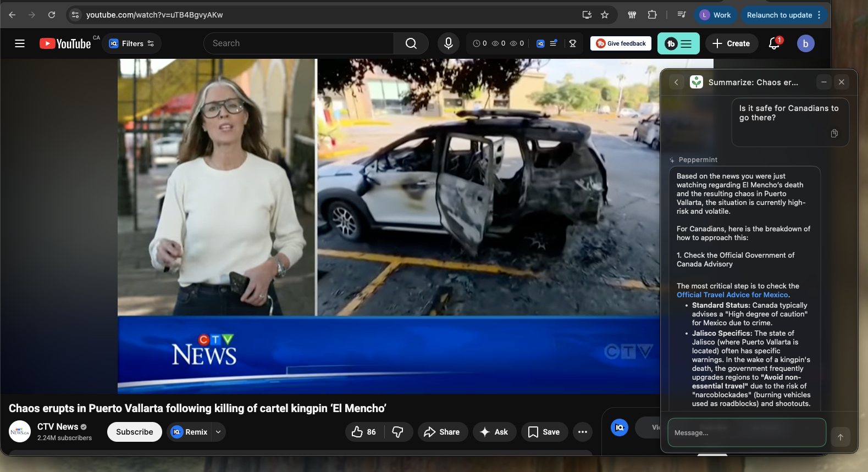Click the Ask button
The width and height of the screenshot is (868, 472).
pyautogui.click(x=494, y=432)
